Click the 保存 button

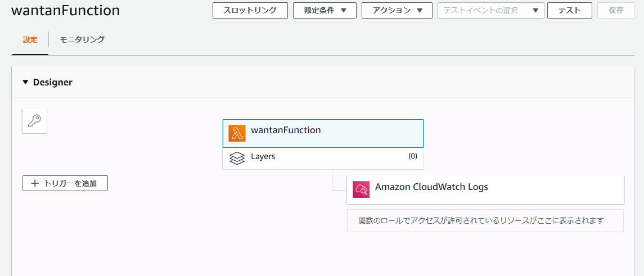tap(616, 11)
